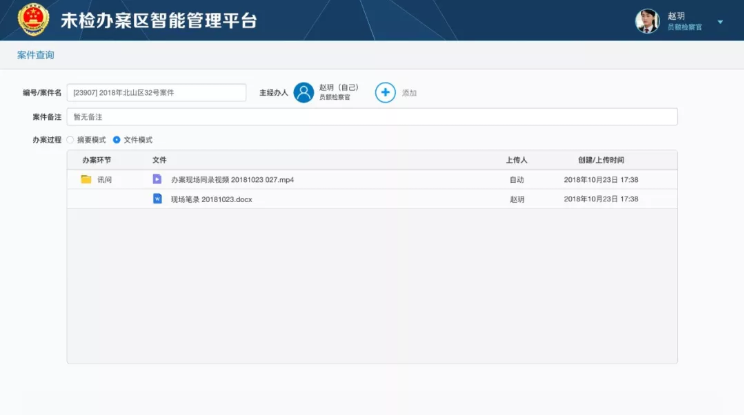Select the 摘要模式 radio button

click(70, 140)
